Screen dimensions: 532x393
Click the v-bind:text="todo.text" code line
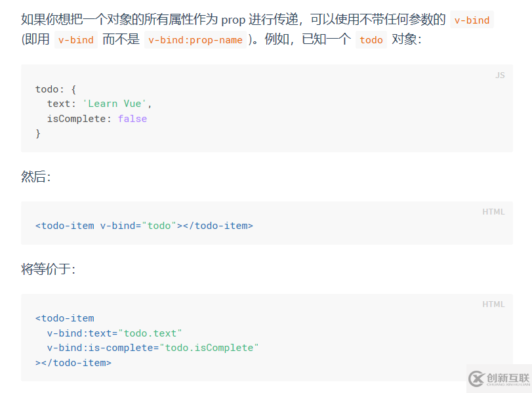coord(114,333)
